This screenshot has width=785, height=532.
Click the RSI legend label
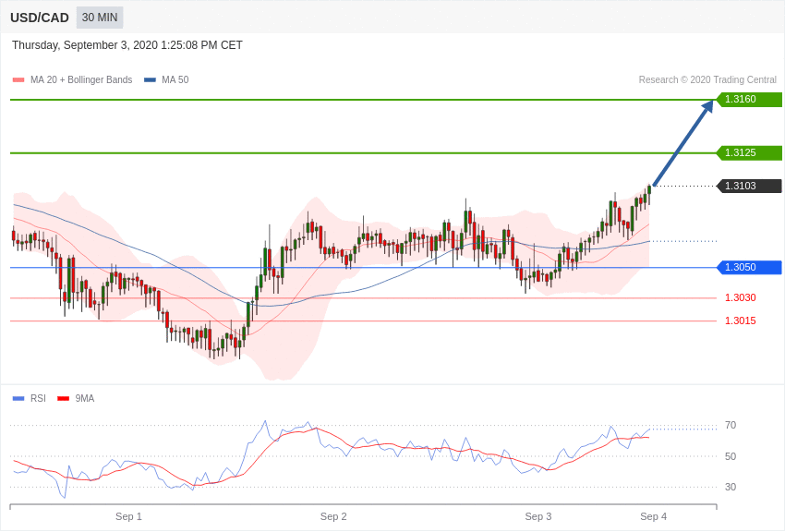38,398
